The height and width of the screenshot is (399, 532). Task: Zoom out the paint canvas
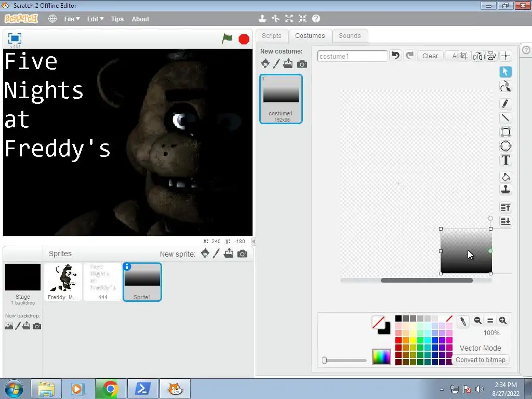pos(478,320)
